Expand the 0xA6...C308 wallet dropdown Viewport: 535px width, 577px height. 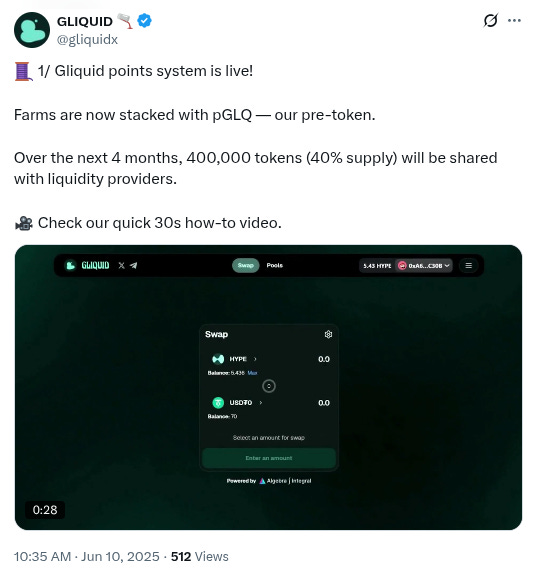click(x=424, y=265)
